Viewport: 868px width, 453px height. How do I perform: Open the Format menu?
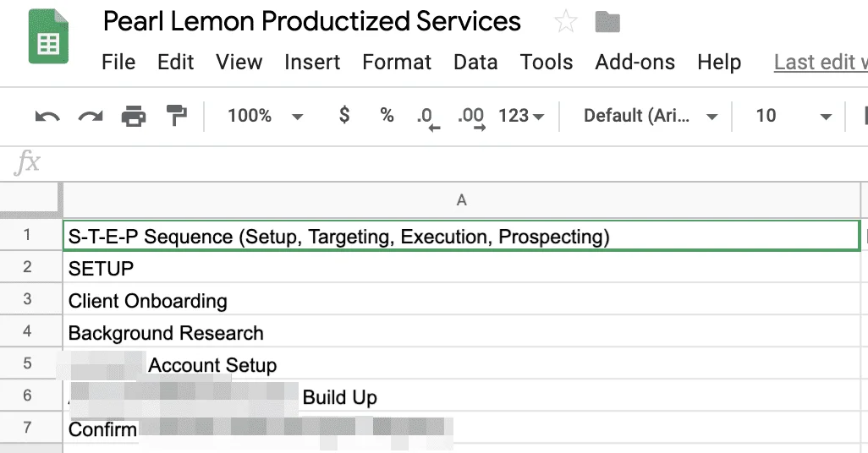point(397,62)
